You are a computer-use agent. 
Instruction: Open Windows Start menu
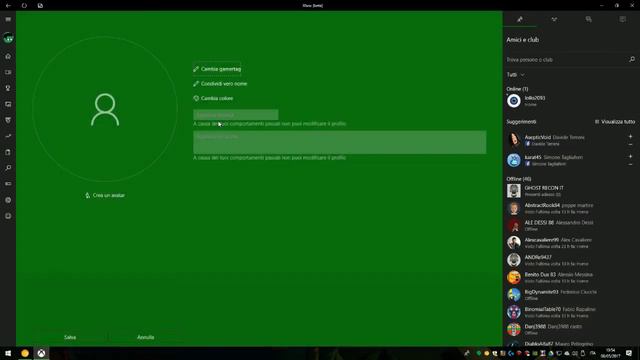click(x=8, y=353)
